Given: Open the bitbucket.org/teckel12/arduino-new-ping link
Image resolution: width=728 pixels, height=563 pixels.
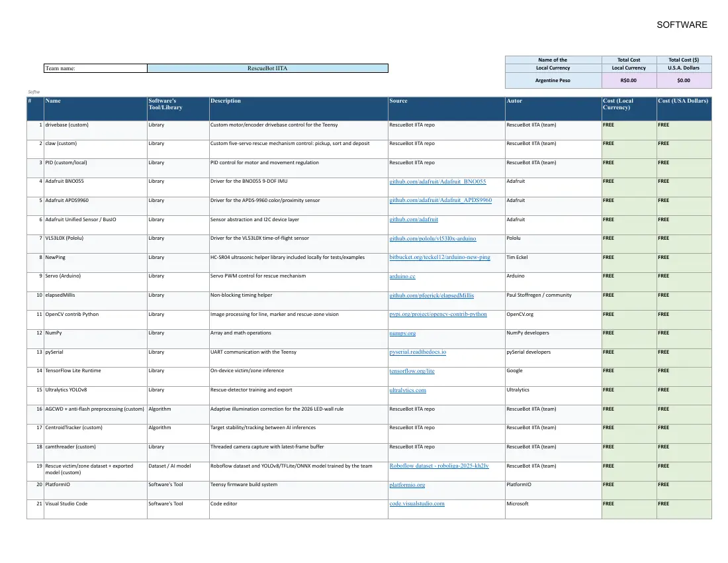Looking at the screenshot, I should click(439, 257).
